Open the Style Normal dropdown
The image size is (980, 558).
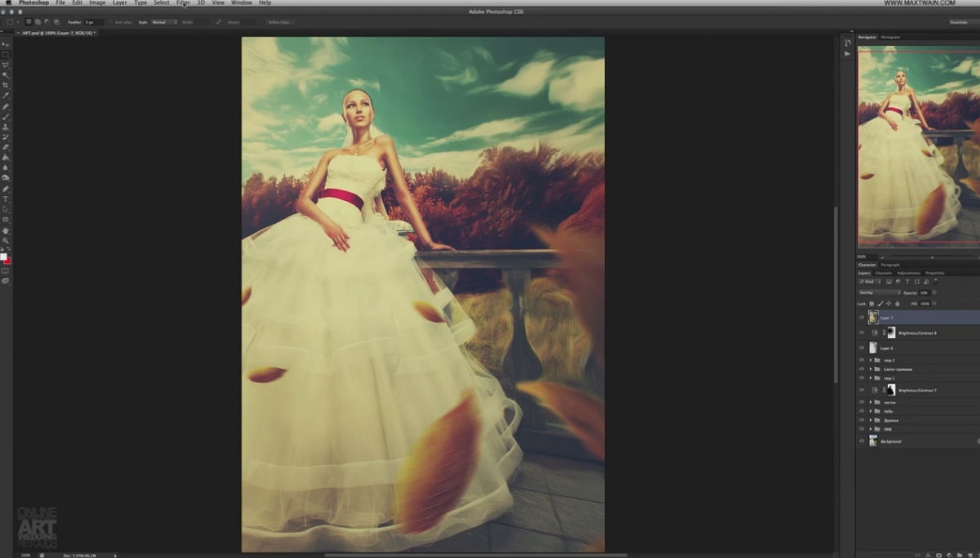click(164, 22)
